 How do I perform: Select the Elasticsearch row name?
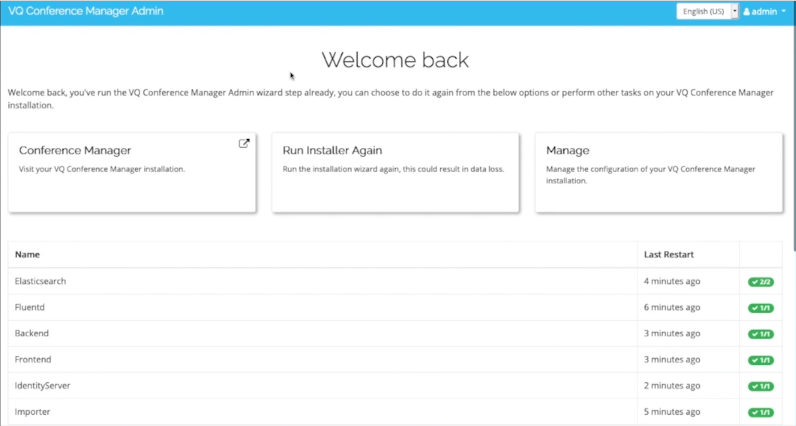[x=40, y=281]
